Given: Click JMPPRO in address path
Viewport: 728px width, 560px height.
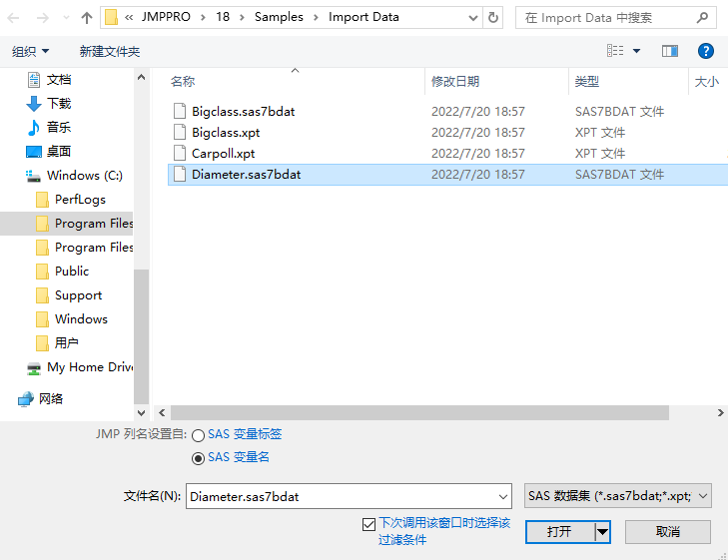Looking at the screenshot, I should coord(166,17).
